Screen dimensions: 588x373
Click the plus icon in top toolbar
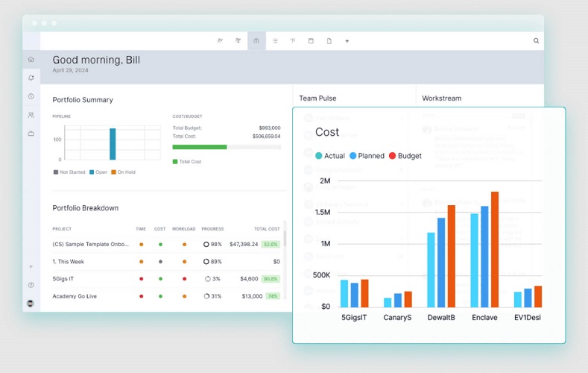point(347,41)
